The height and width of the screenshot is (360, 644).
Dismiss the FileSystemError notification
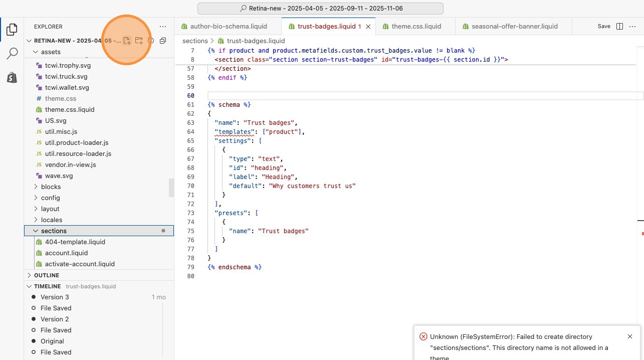pos(630,336)
